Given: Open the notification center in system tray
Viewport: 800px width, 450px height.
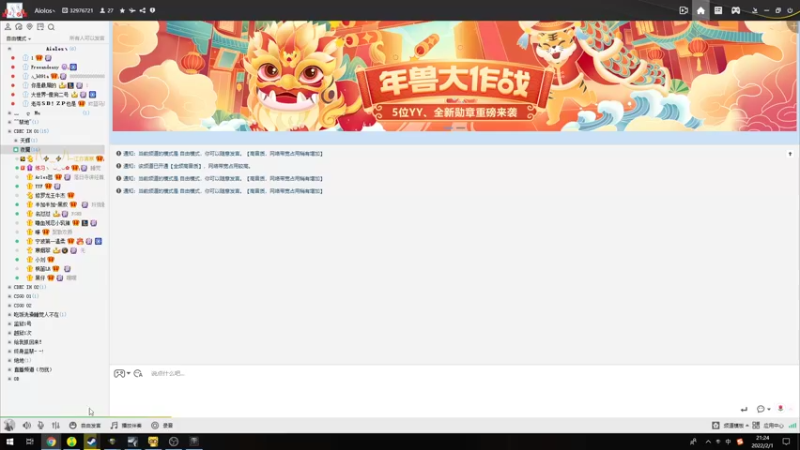Looking at the screenshot, I should [x=786, y=442].
